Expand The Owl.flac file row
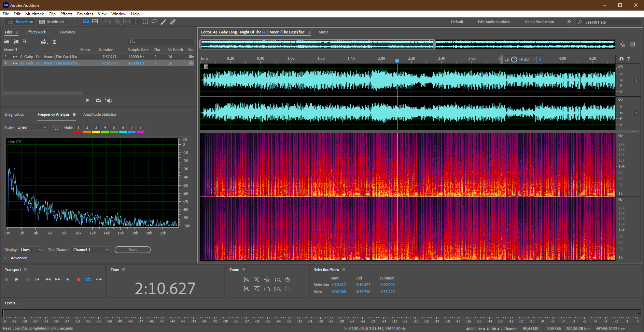This screenshot has height=332, width=644. [x=6, y=56]
